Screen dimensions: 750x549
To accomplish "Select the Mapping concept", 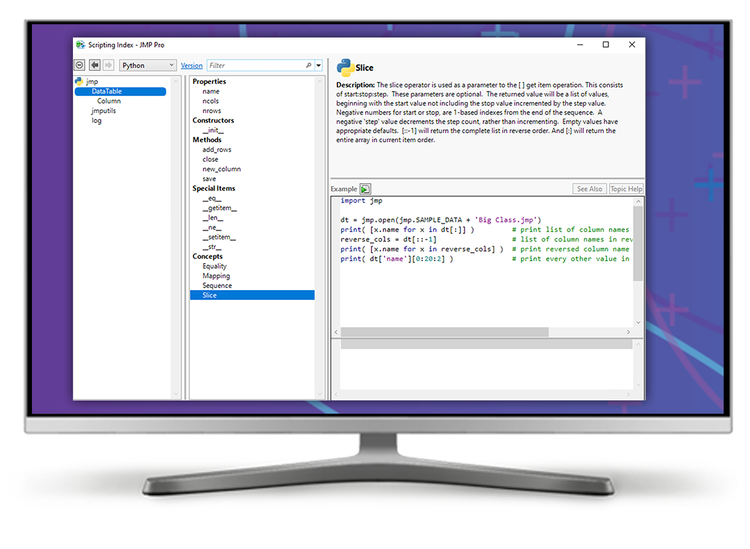I will pos(216,276).
